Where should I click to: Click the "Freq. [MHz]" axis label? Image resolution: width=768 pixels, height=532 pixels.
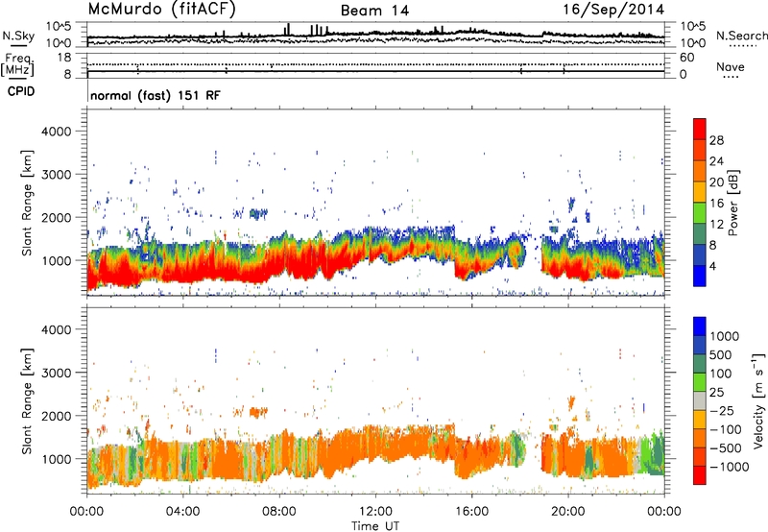[17, 64]
